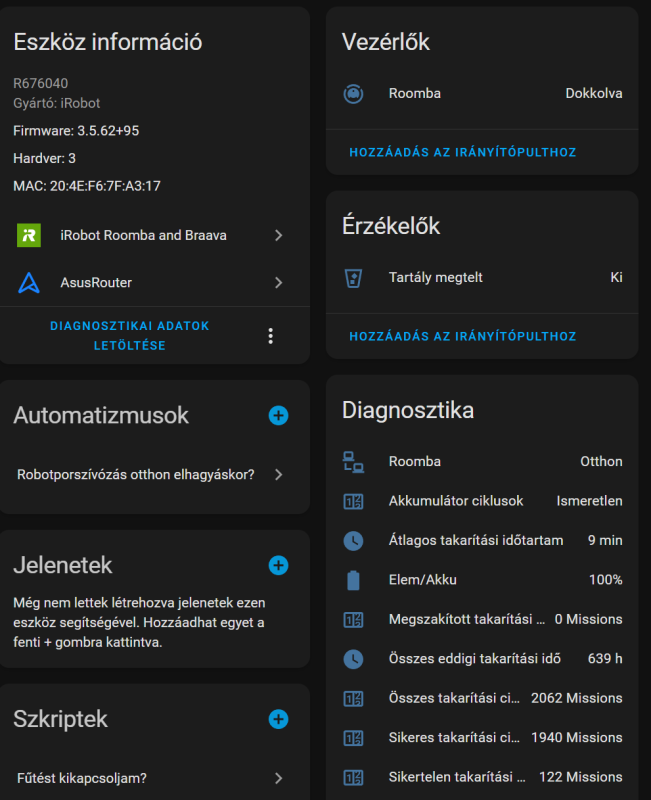Add a new scene in Jelenetek
Viewport: 651px width, 800px height.
coord(278,565)
